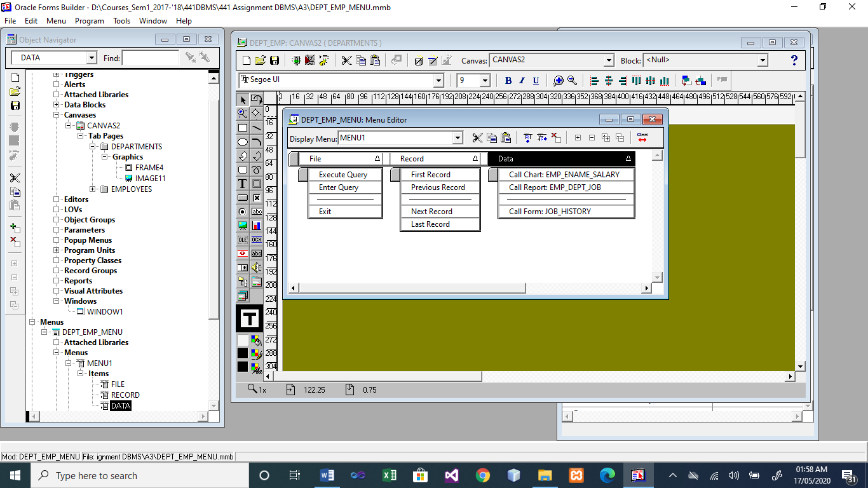Click the Help question mark icon
Viewport: 868px width, 488px height.
(x=794, y=60)
